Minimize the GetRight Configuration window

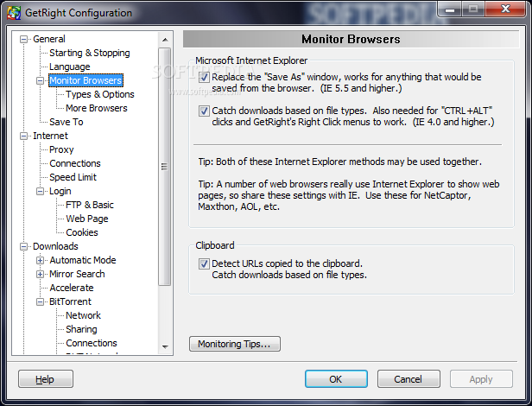click(450, 10)
